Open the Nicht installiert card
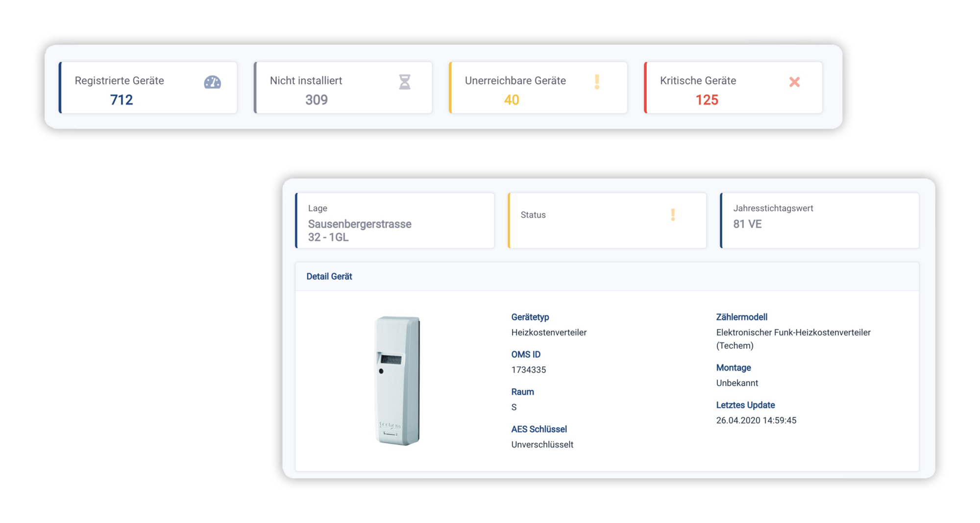 coord(343,88)
